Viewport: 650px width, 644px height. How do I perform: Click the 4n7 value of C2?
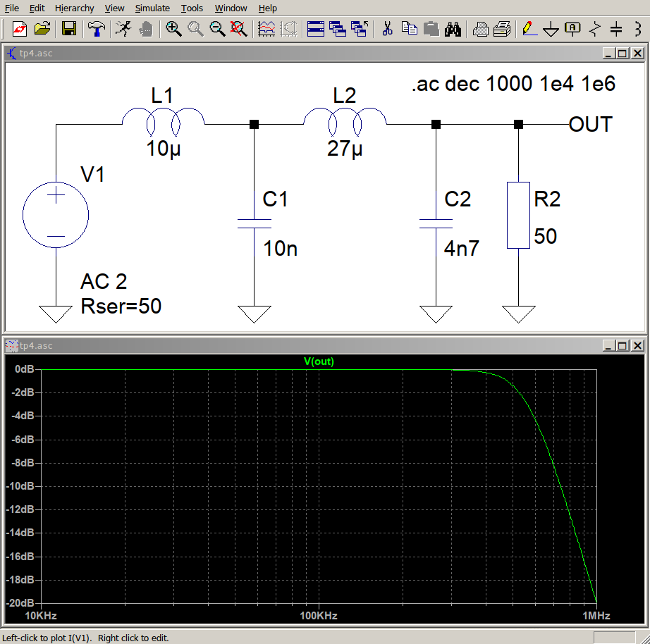pyautogui.click(x=461, y=249)
